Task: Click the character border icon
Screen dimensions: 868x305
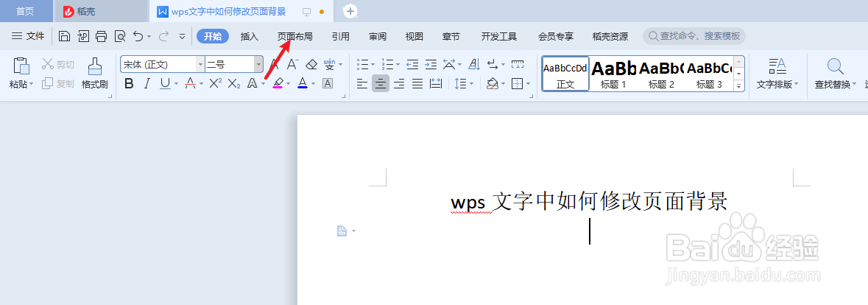Action: 328,83
